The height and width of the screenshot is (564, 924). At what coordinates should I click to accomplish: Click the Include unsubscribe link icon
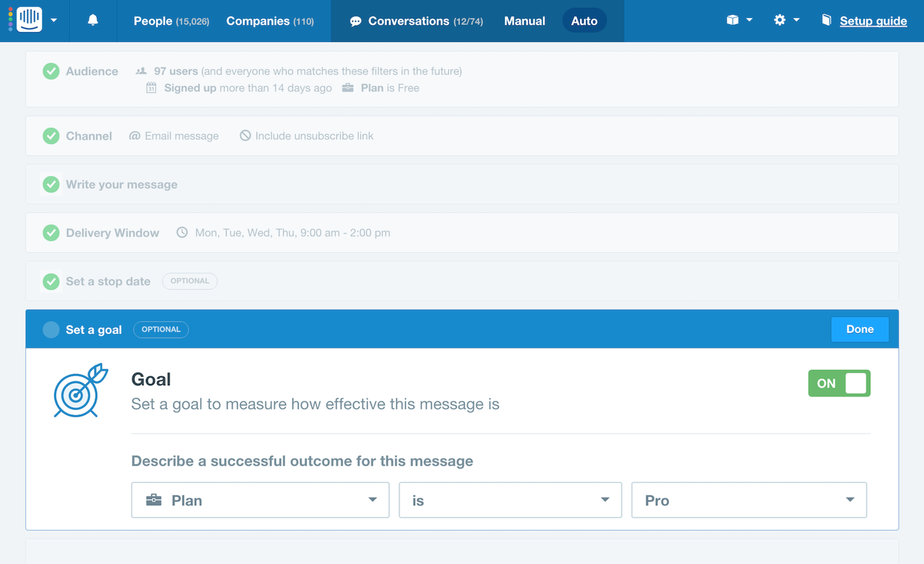tap(245, 136)
